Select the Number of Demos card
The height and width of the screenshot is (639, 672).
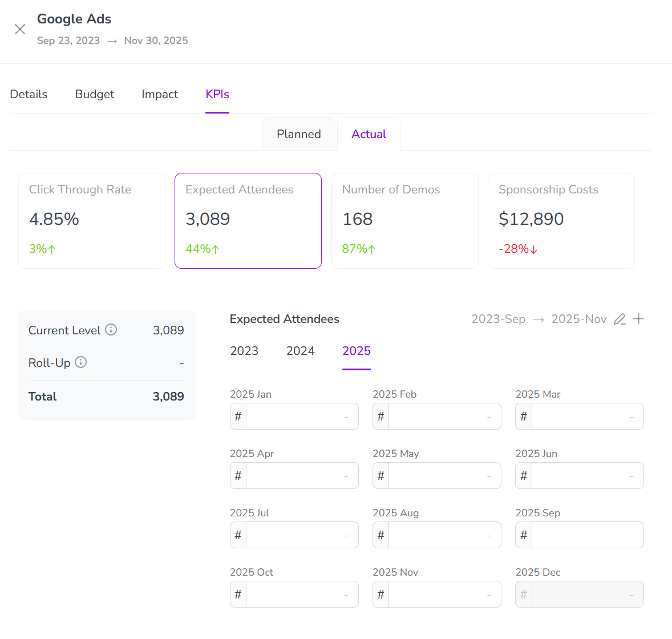(x=404, y=221)
